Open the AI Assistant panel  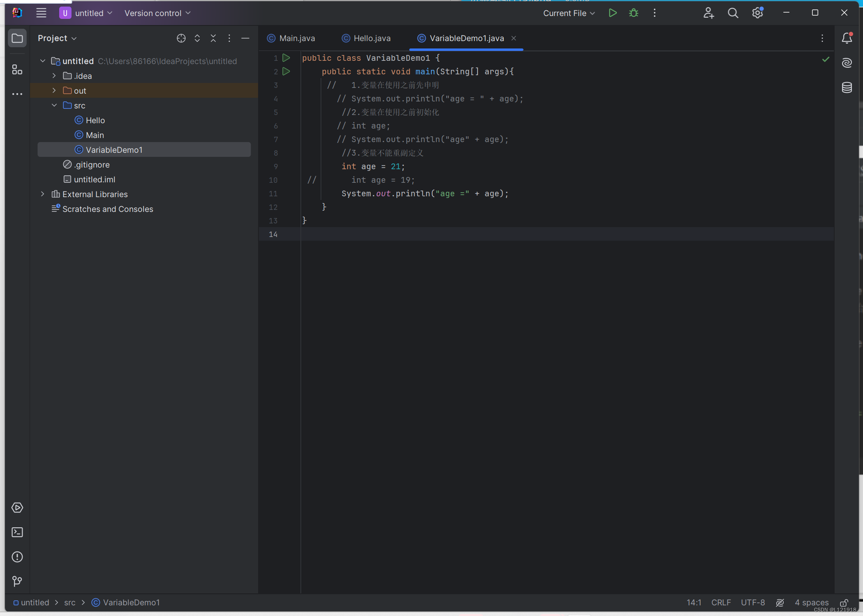pyautogui.click(x=847, y=62)
